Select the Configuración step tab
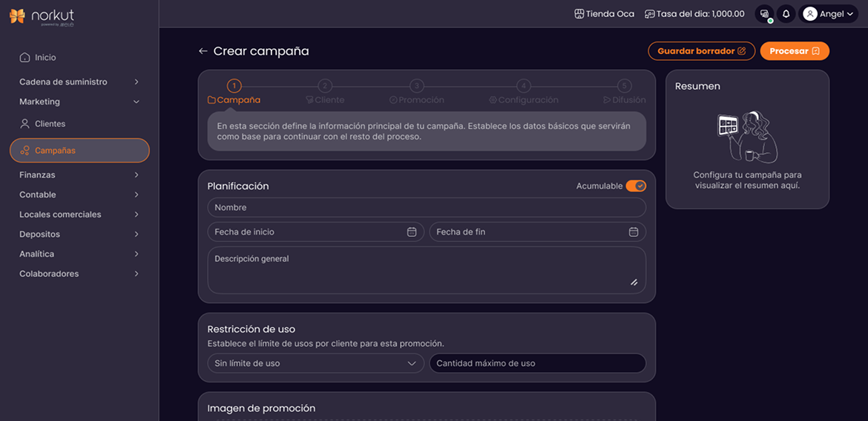 (524, 100)
